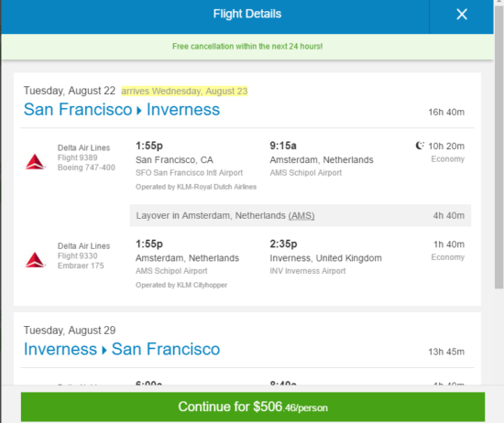The height and width of the screenshot is (423, 504).
Task: Click Delta logo for Flight 9330
Action: coord(35,259)
